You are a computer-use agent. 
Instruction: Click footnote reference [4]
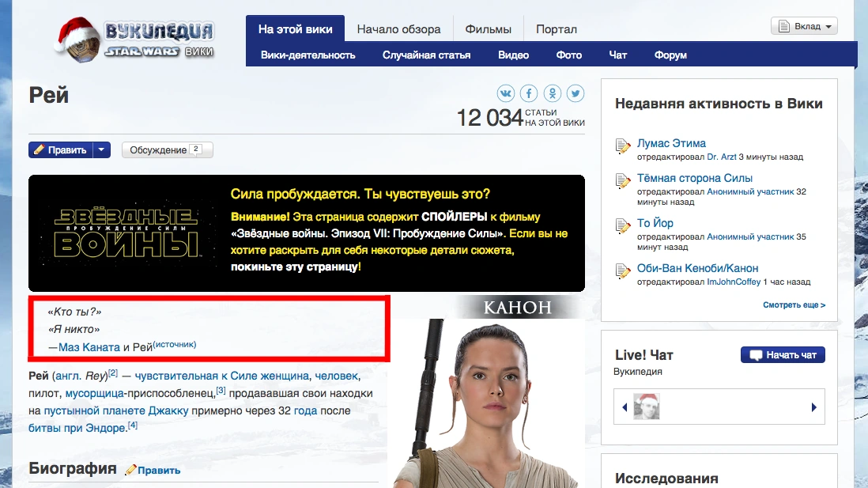pyautogui.click(x=132, y=426)
